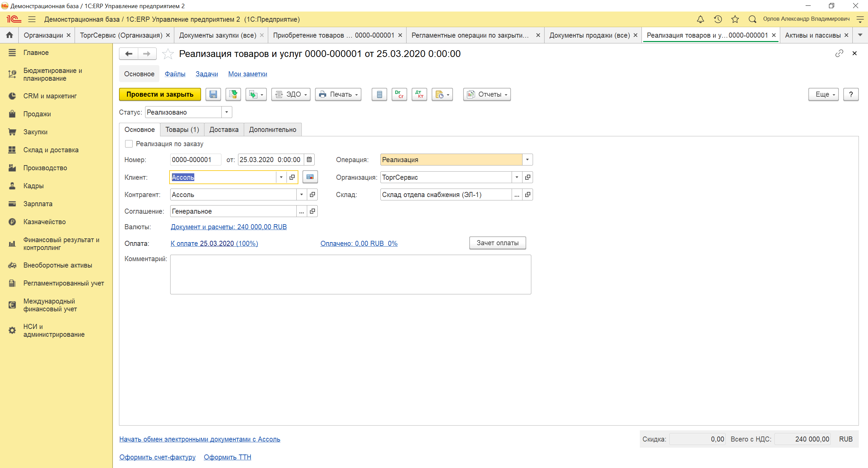
Task: Add document to favorites star
Action: point(168,54)
